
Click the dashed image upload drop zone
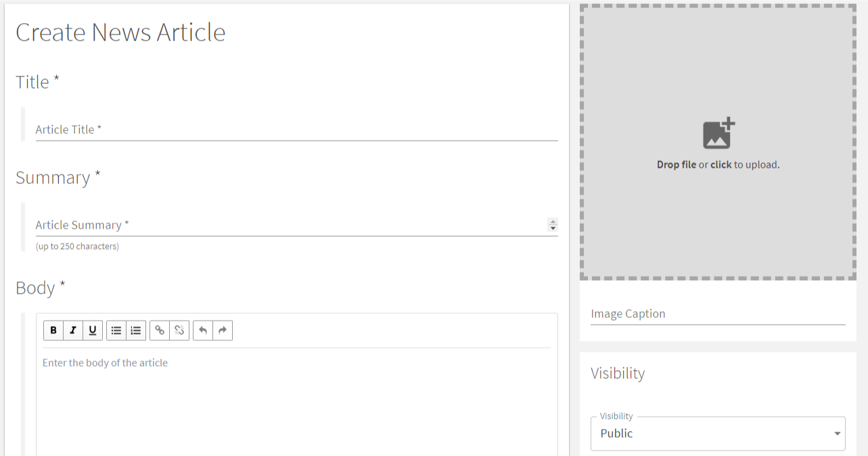point(718,141)
